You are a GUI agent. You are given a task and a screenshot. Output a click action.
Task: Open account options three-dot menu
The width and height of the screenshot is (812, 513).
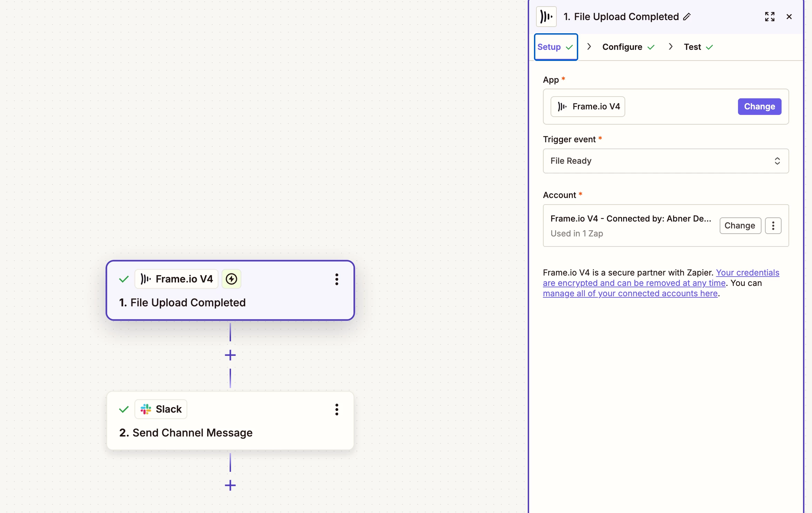pyautogui.click(x=773, y=226)
